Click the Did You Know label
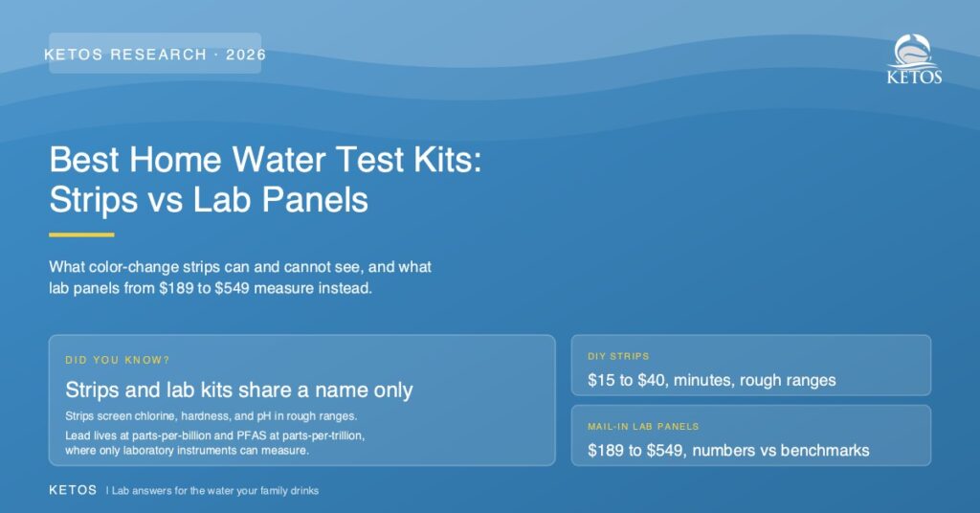 coord(118,360)
